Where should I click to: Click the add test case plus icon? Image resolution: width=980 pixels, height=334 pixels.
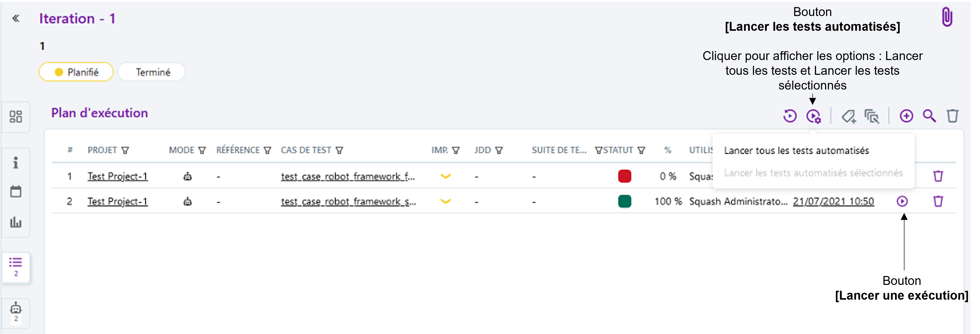pos(906,116)
